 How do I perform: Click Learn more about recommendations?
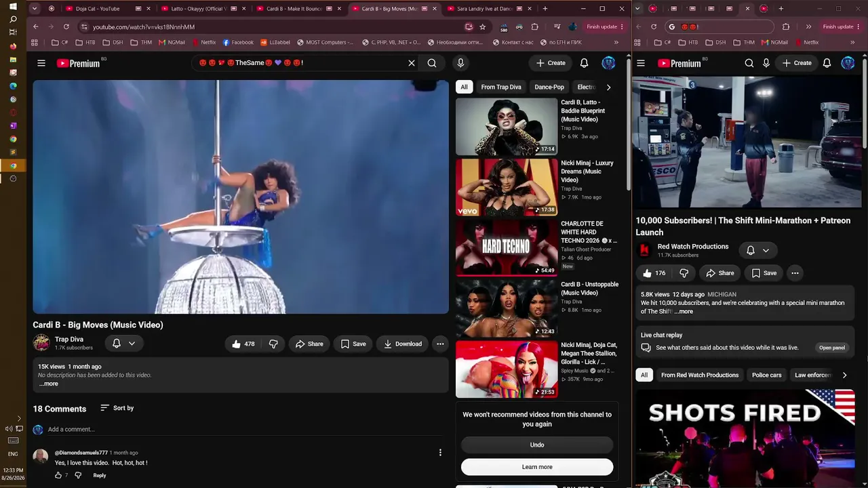pos(537,467)
